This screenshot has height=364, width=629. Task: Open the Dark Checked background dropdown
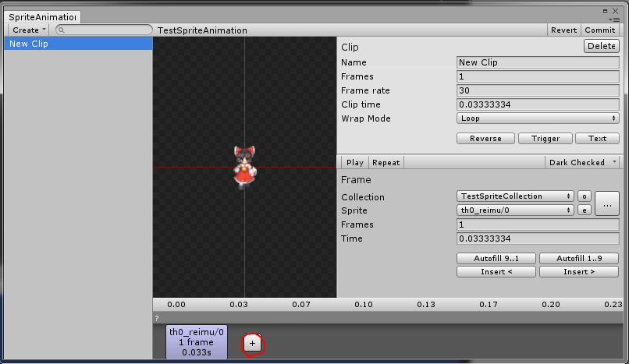[581, 162]
